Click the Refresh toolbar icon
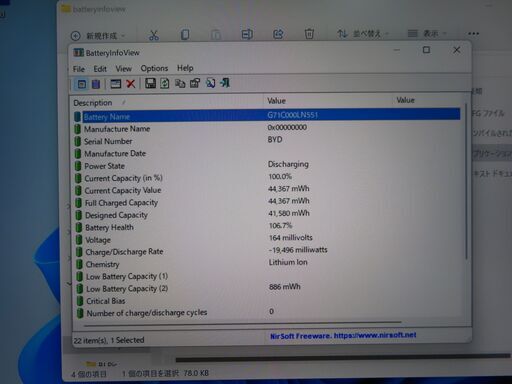Viewport: 512px width, 384px height. click(165, 83)
